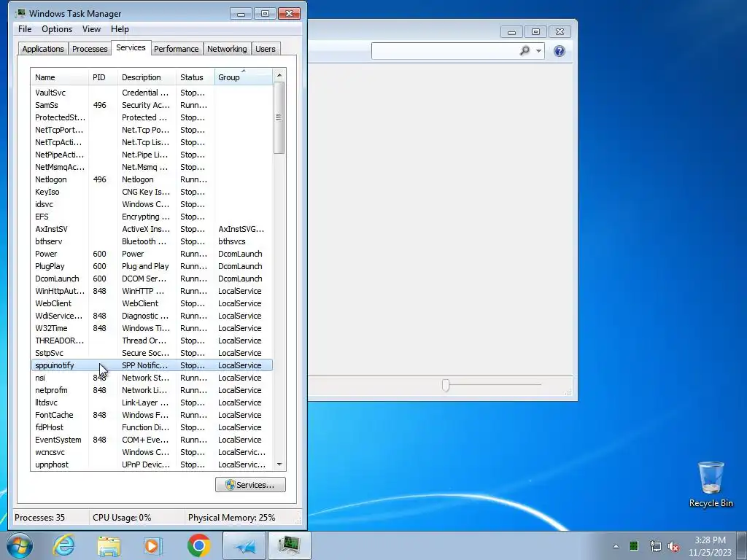The width and height of the screenshot is (747, 560).
Task: Click the help question mark in background window
Action: point(560,51)
